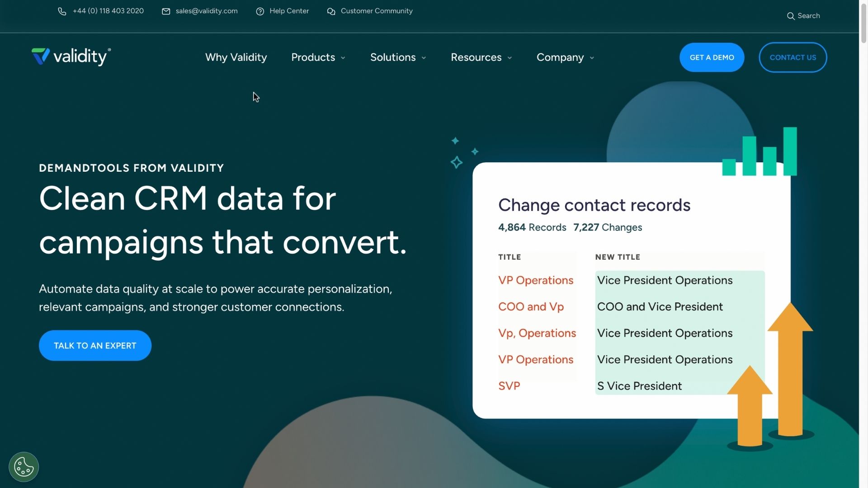Click the Customer Community chat bubbles icon
Screen dimensions: 868x488
tap(331, 11)
